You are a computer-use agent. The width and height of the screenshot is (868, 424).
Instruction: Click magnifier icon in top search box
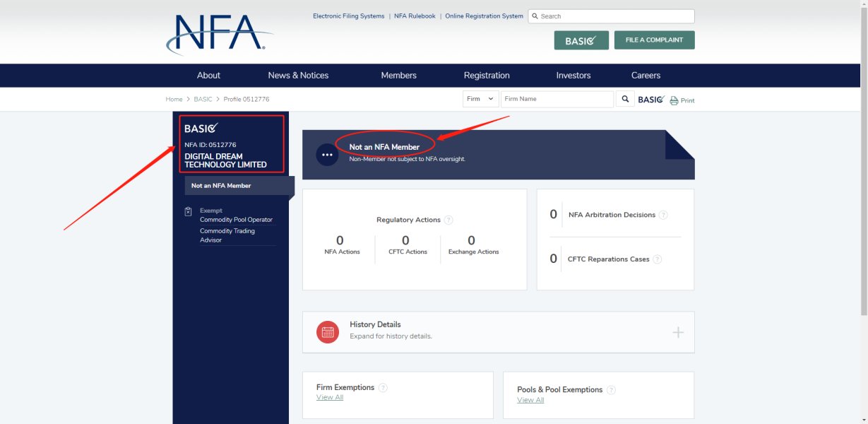(x=535, y=16)
